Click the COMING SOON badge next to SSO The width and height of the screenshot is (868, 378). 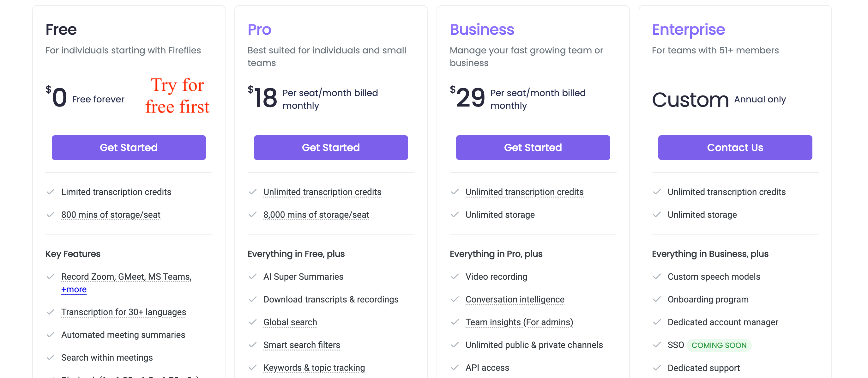pyautogui.click(x=719, y=345)
